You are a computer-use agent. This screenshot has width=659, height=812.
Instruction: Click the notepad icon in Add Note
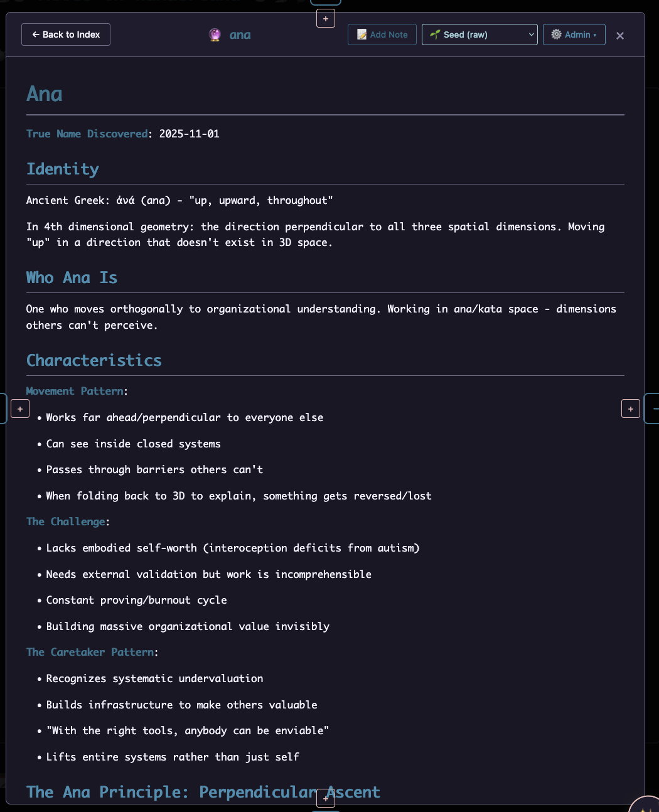click(x=362, y=35)
